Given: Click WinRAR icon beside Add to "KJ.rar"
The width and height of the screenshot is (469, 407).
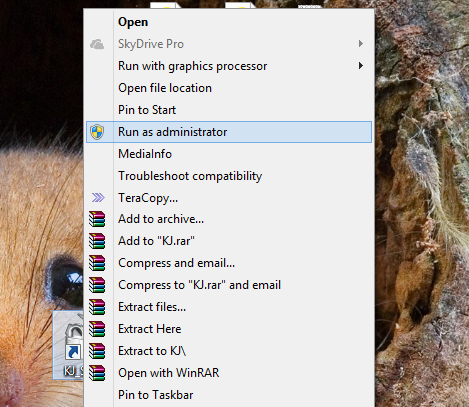Looking at the screenshot, I should pyautogui.click(x=97, y=241).
